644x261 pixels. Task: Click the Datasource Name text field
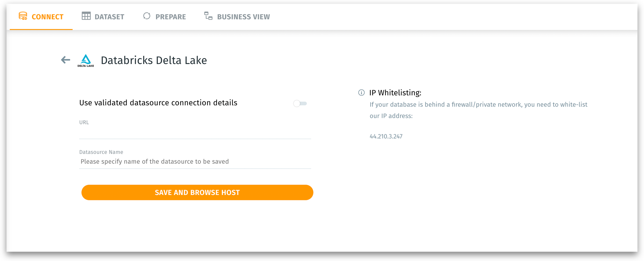[x=195, y=162]
